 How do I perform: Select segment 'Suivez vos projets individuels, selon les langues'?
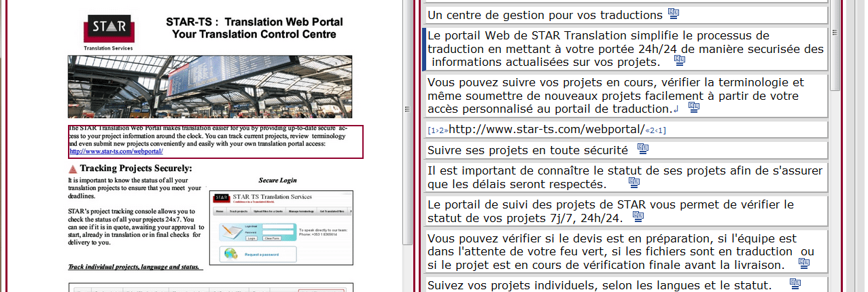pyautogui.click(x=625, y=285)
